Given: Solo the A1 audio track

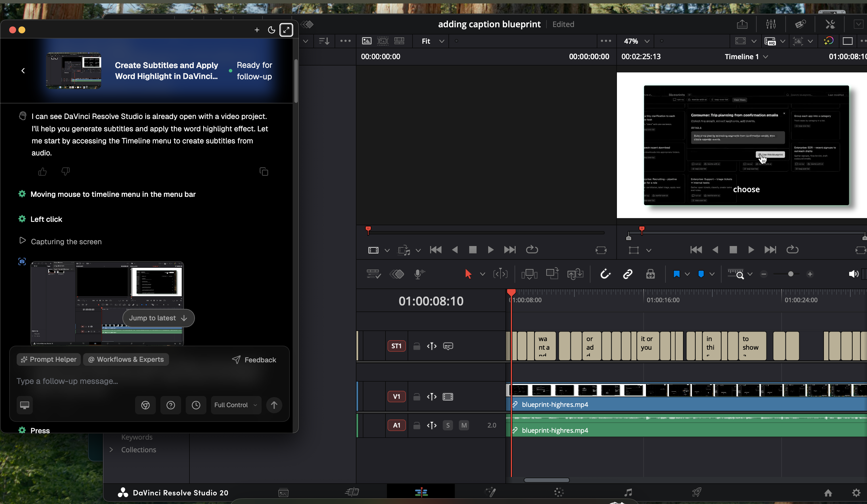Looking at the screenshot, I should click(x=448, y=425).
